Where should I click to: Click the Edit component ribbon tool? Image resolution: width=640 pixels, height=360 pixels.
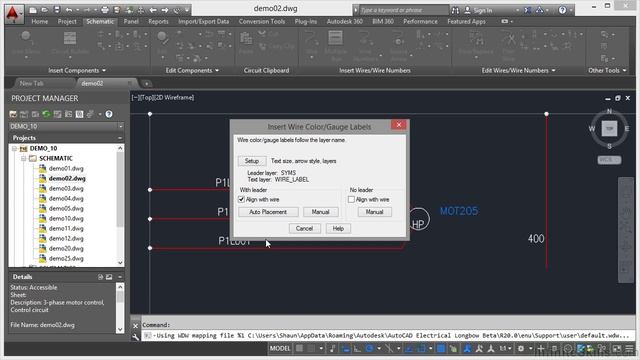click(x=162, y=44)
